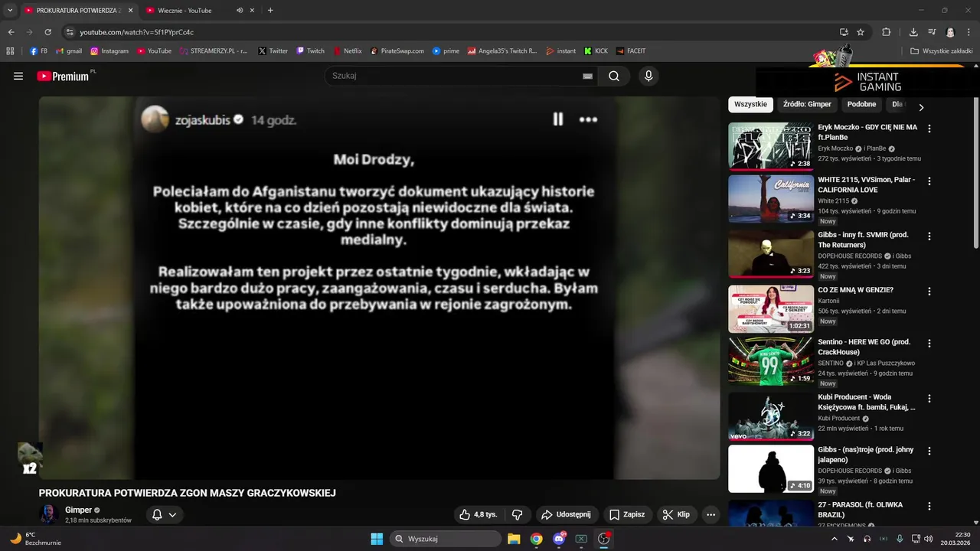Click Udostępnij share button
This screenshot has width=980, height=551.
click(x=567, y=514)
